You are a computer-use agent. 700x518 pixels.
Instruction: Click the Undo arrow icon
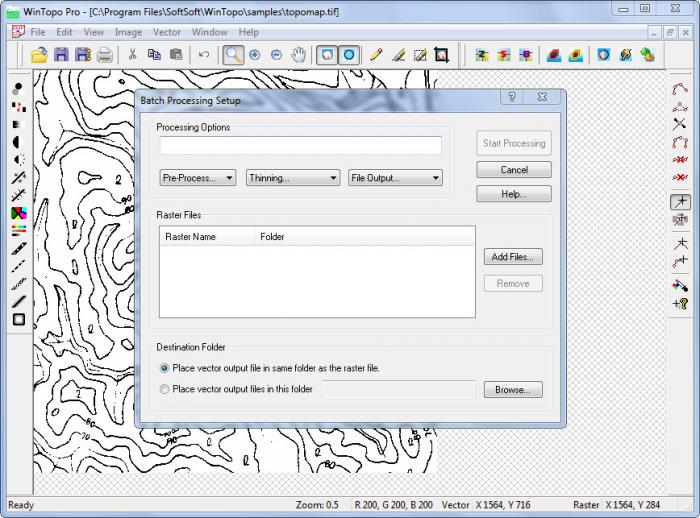point(204,55)
